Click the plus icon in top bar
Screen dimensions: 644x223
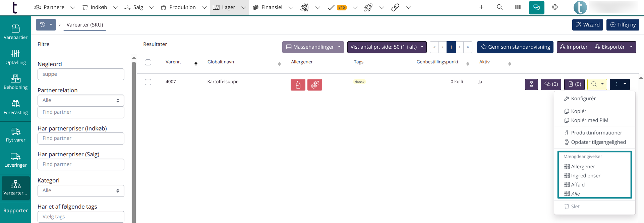(x=481, y=7)
